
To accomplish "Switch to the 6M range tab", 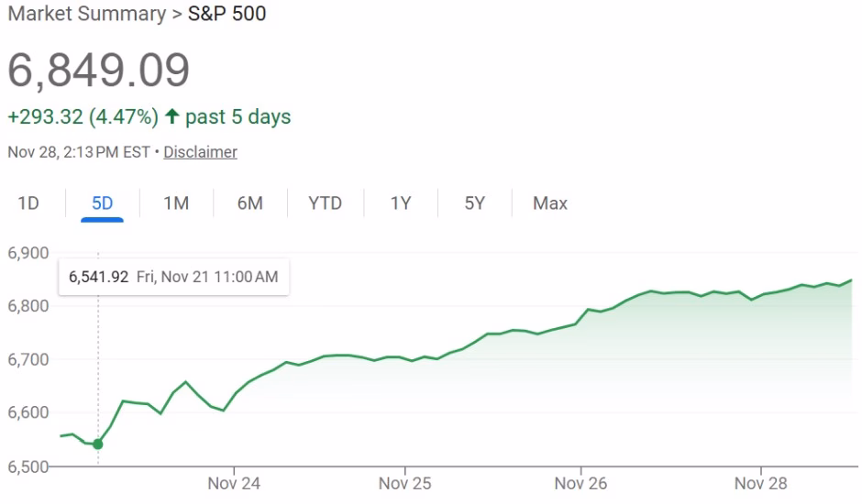I will pyautogui.click(x=250, y=203).
